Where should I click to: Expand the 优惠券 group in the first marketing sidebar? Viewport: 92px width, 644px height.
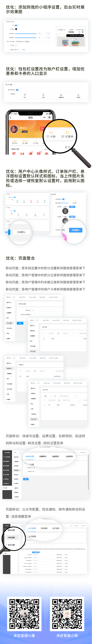click(x=8, y=338)
